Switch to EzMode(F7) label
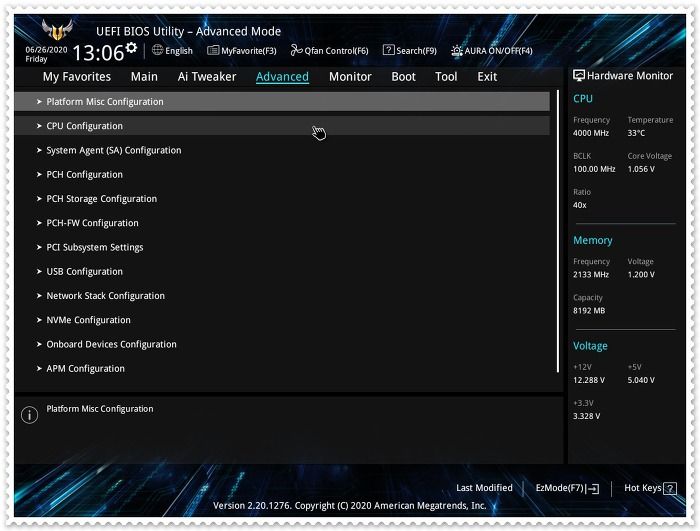The image size is (700, 531). point(560,488)
